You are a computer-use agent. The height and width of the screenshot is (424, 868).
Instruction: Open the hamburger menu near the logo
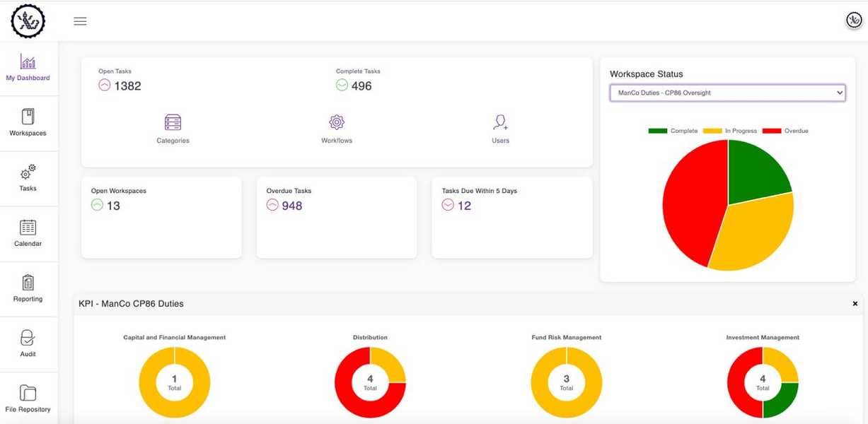point(80,20)
